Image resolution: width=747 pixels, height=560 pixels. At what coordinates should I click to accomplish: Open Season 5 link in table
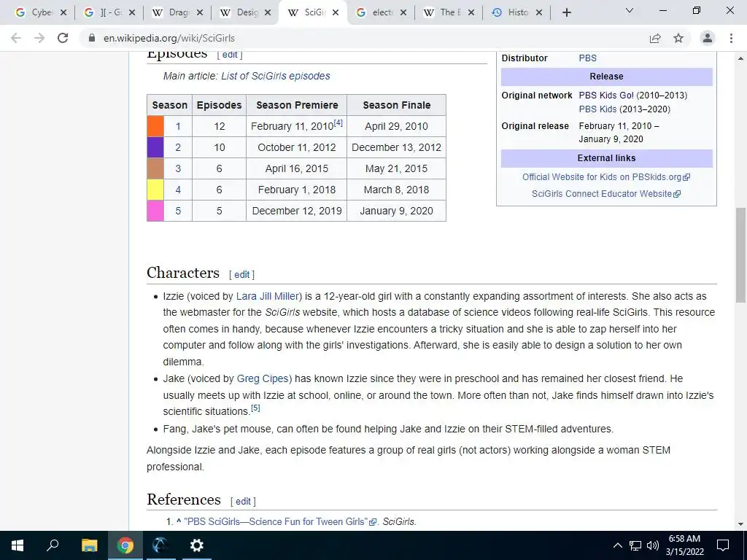tap(178, 211)
